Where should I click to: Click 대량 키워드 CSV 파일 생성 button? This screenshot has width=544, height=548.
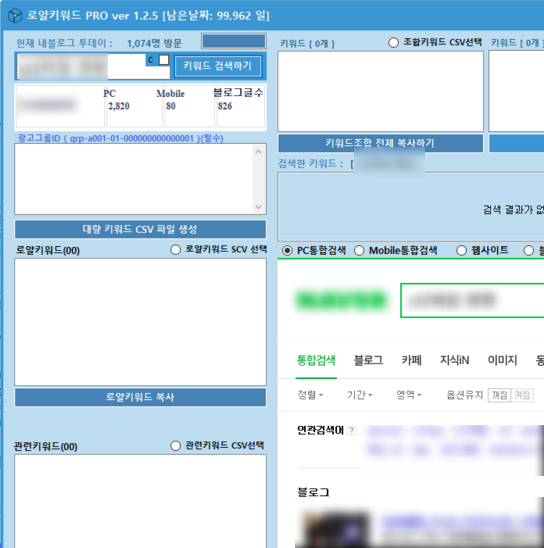(x=140, y=229)
